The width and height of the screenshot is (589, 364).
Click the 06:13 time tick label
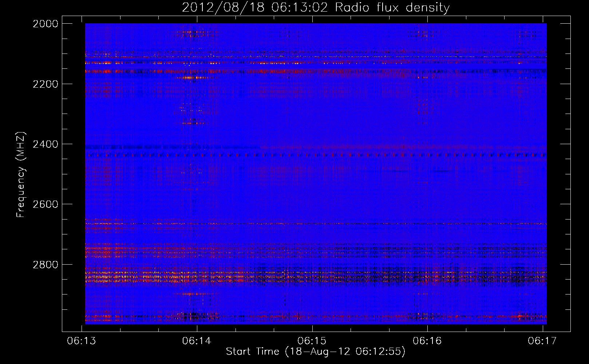82,341
